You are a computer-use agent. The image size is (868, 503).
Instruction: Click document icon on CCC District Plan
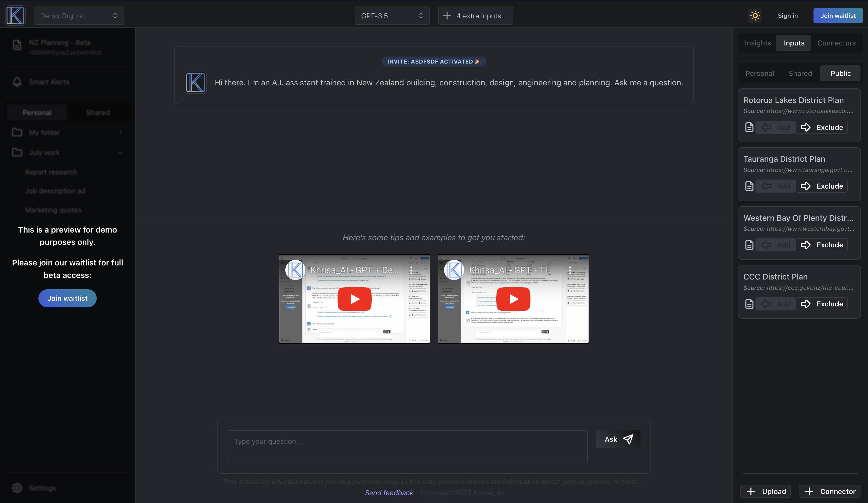(x=749, y=304)
